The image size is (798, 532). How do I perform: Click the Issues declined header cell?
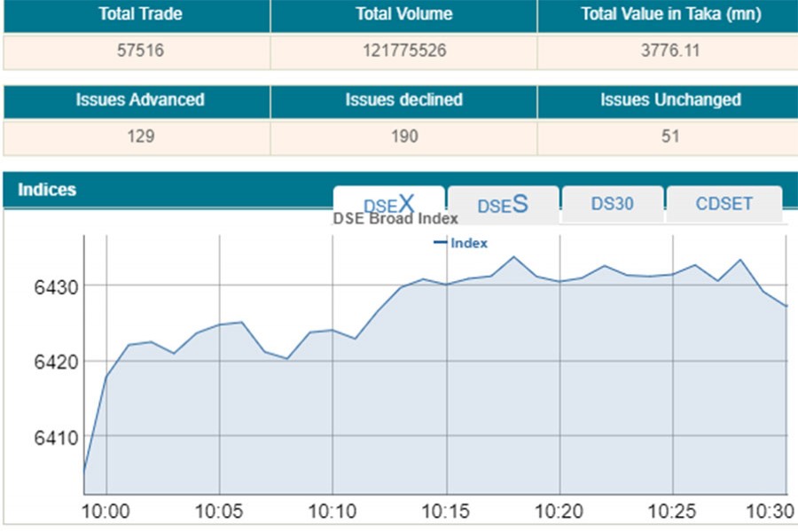click(x=403, y=100)
